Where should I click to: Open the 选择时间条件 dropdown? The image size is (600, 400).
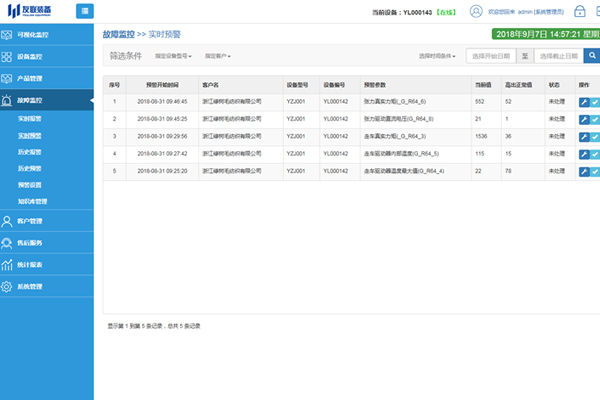438,56
